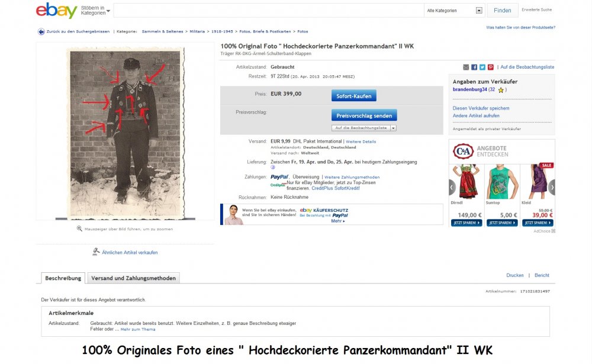Screen dimensions: 592x364
Task: Share listing on Facebook icon
Action: pyautogui.click(x=474, y=67)
